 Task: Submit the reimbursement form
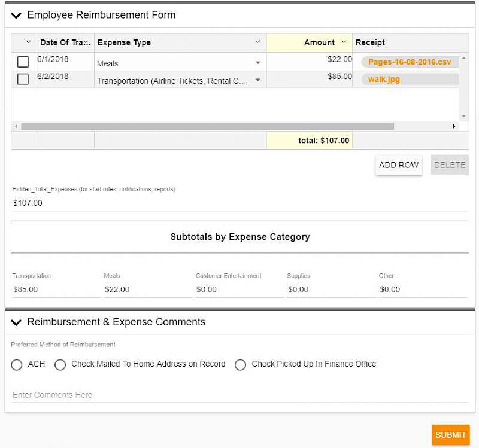pos(451,435)
